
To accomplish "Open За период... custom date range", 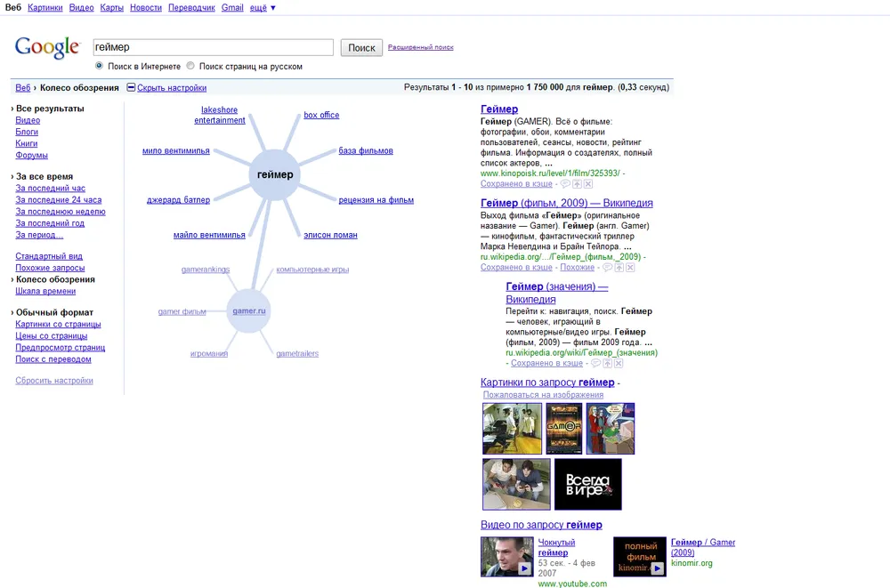I will point(39,235).
